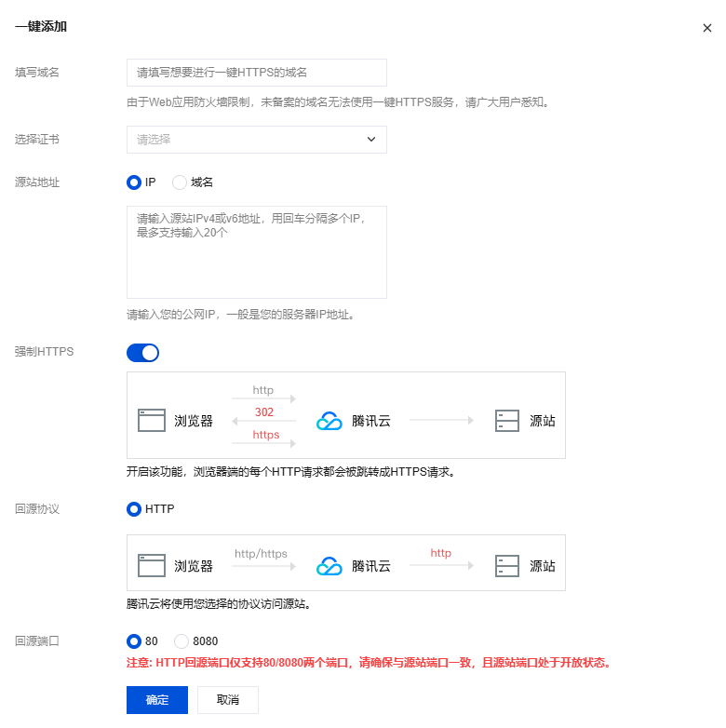This screenshot has width=726, height=728.
Task: Click browser icon in 强制HTTPS diagram
Action: [x=152, y=420]
